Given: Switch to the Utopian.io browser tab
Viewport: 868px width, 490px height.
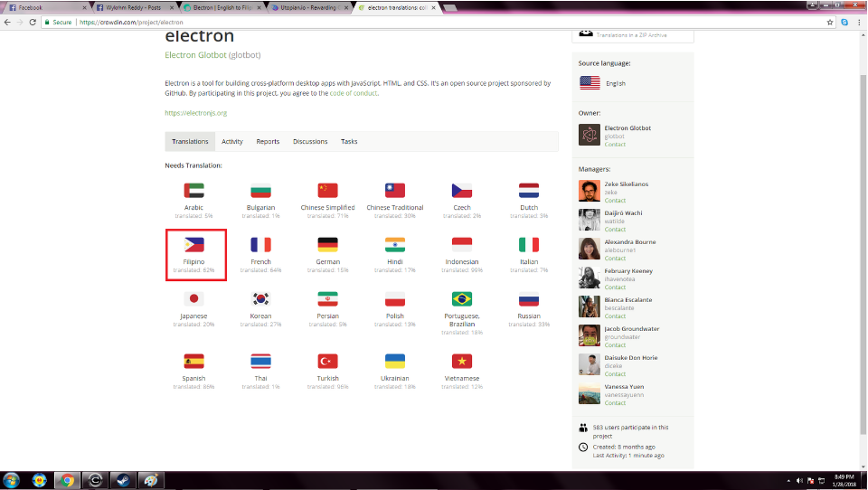Looking at the screenshot, I should 309,8.
